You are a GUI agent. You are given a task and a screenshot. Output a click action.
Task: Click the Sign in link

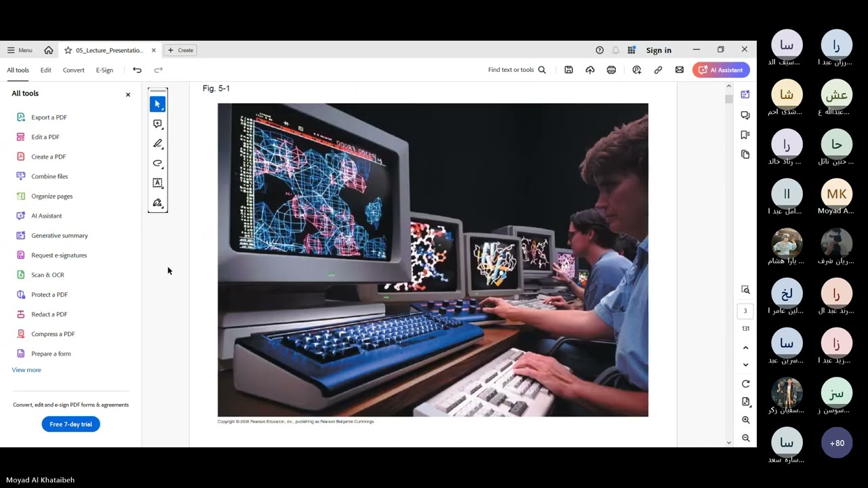(x=658, y=50)
